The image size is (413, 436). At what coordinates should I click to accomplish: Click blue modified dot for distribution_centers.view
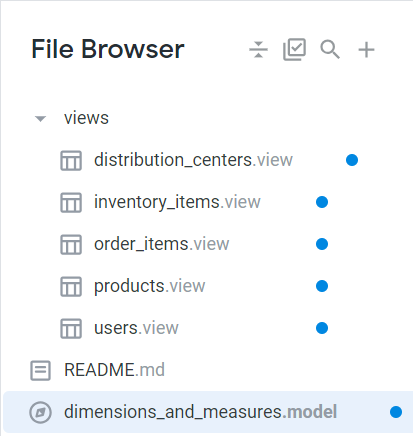tap(352, 160)
